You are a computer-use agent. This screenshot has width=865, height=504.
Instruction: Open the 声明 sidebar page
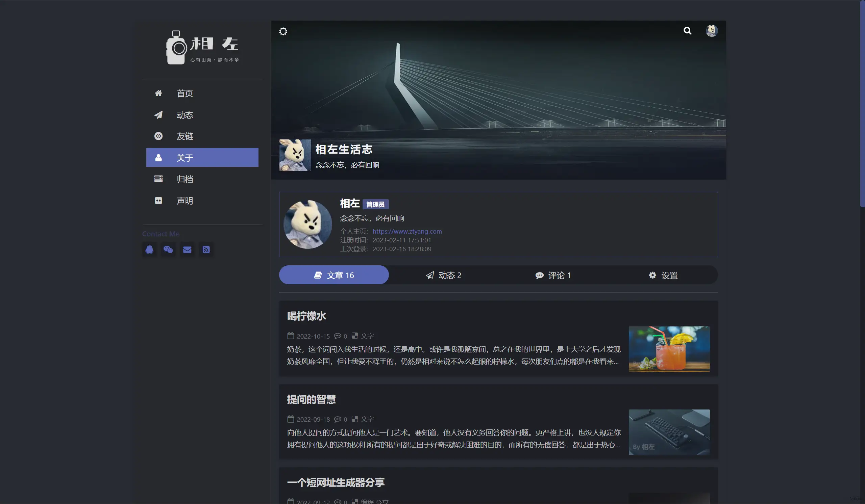[202, 201]
